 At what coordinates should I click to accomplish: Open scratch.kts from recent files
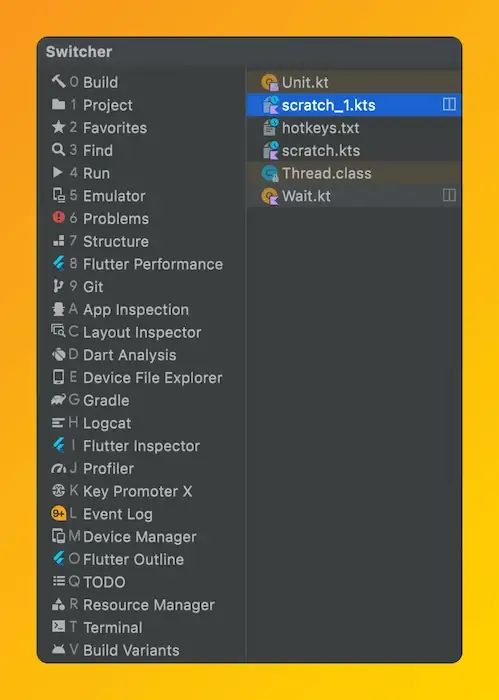353,150
